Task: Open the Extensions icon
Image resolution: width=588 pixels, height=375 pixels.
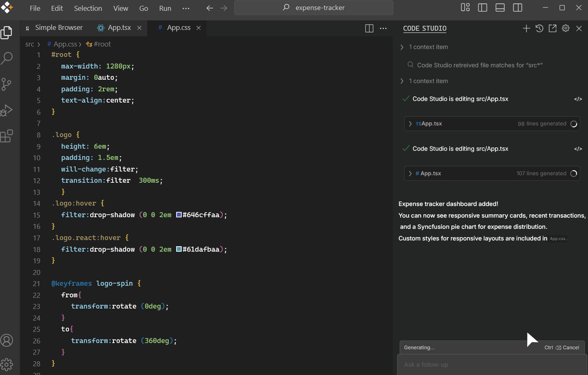Action: tap(7, 136)
